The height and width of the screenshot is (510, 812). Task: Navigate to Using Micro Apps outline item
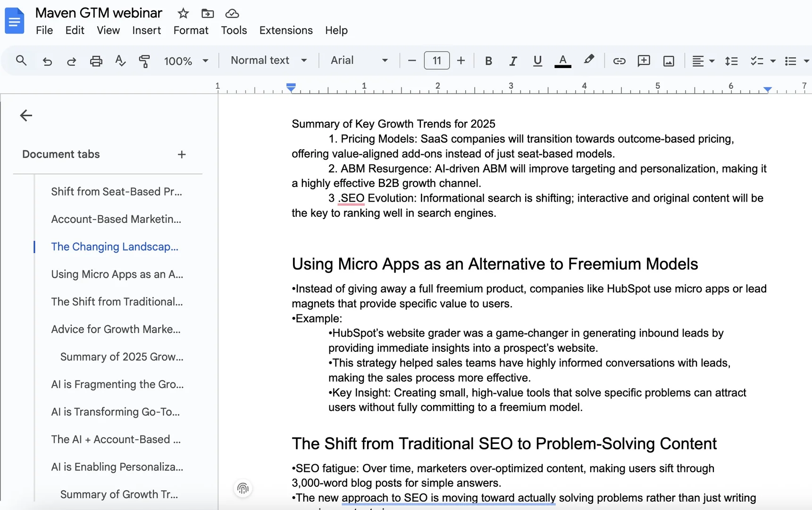tap(117, 274)
